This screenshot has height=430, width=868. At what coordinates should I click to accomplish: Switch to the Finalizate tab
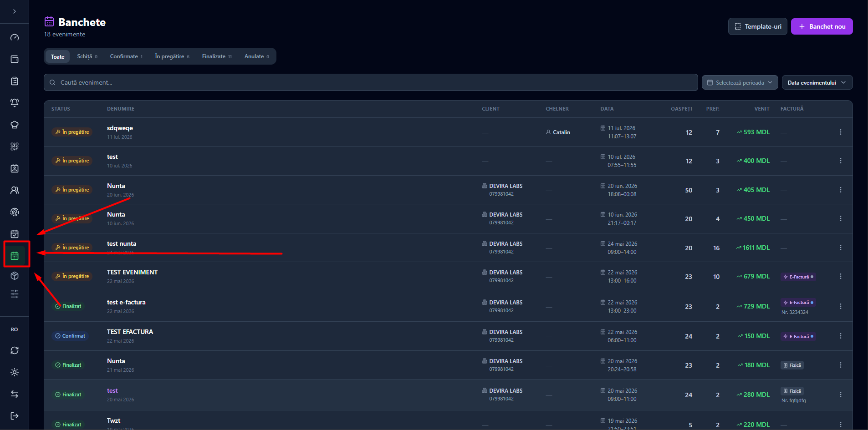(217, 56)
